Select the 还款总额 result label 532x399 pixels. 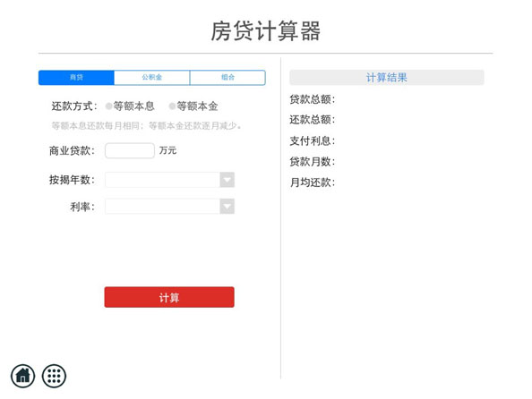313,120
